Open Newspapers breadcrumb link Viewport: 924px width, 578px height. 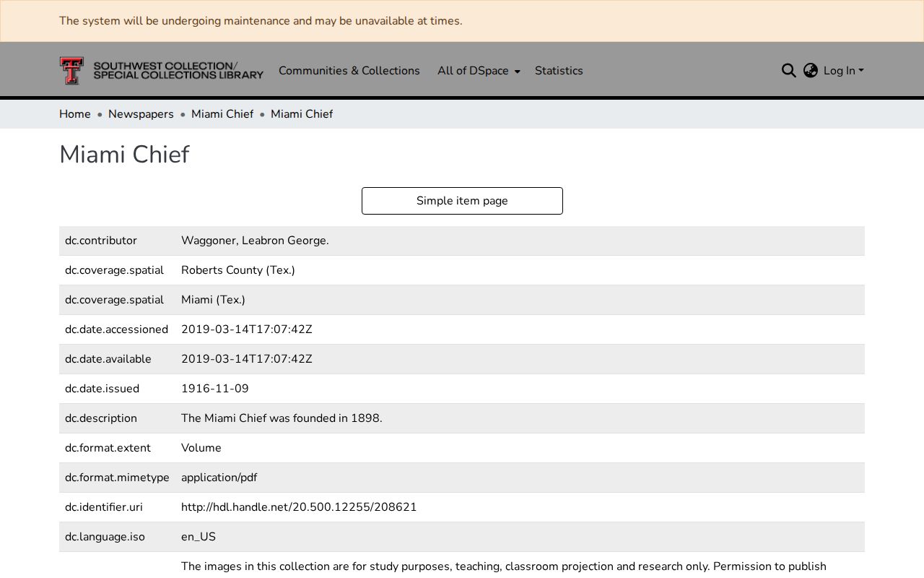141,114
